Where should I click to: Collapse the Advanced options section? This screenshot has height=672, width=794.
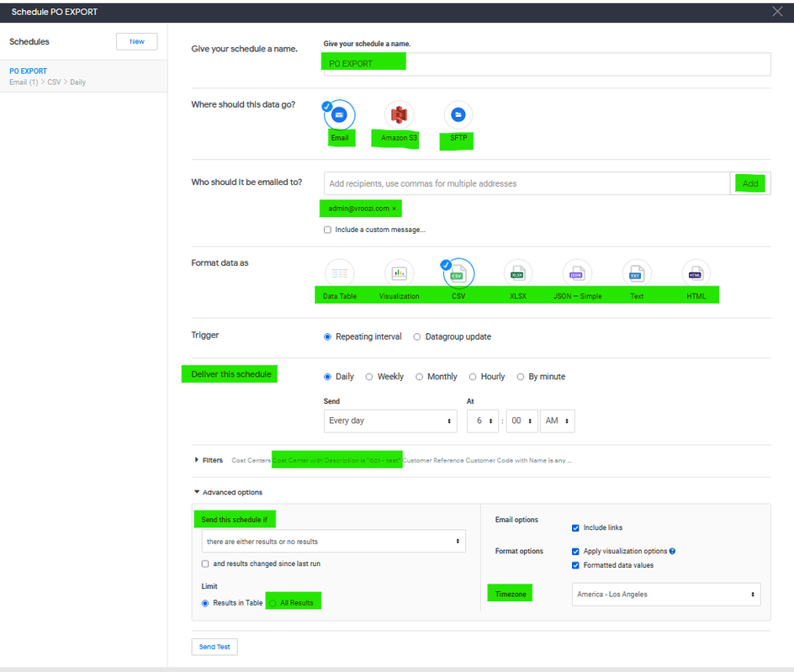coord(229,492)
